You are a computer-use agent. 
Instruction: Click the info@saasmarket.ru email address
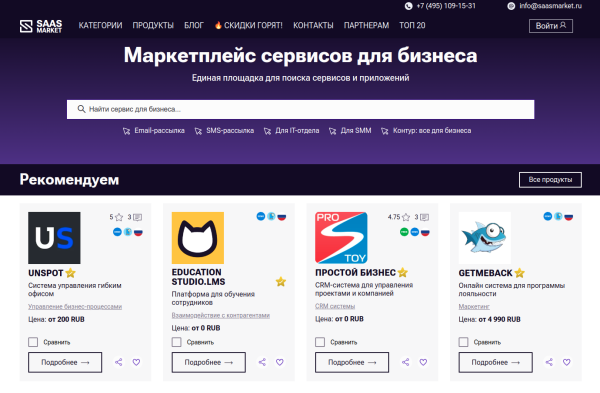coord(550,6)
